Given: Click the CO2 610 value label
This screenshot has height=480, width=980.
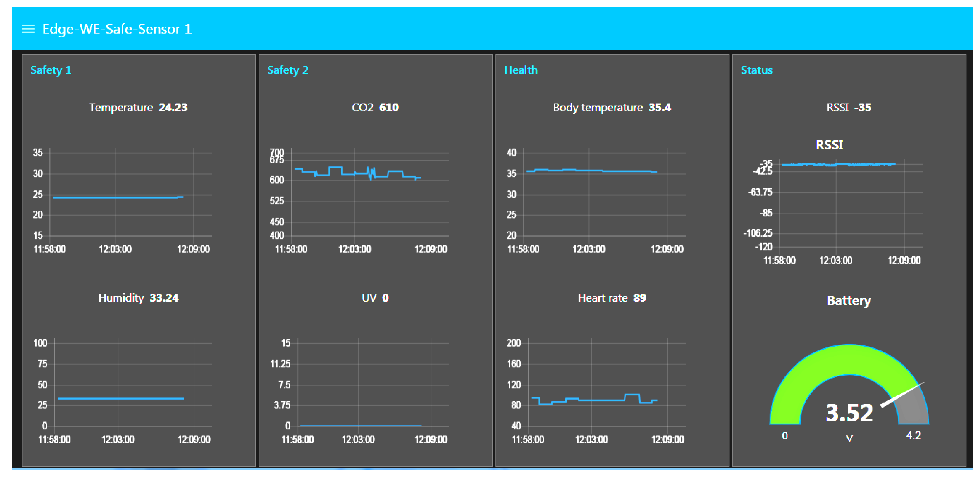Looking at the screenshot, I should point(375,107).
